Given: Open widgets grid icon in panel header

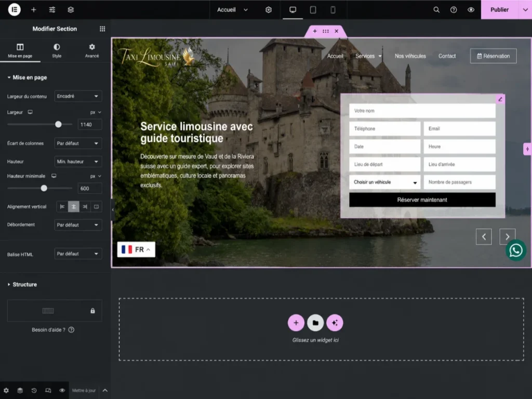Looking at the screenshot, I should tap(102, 29).
